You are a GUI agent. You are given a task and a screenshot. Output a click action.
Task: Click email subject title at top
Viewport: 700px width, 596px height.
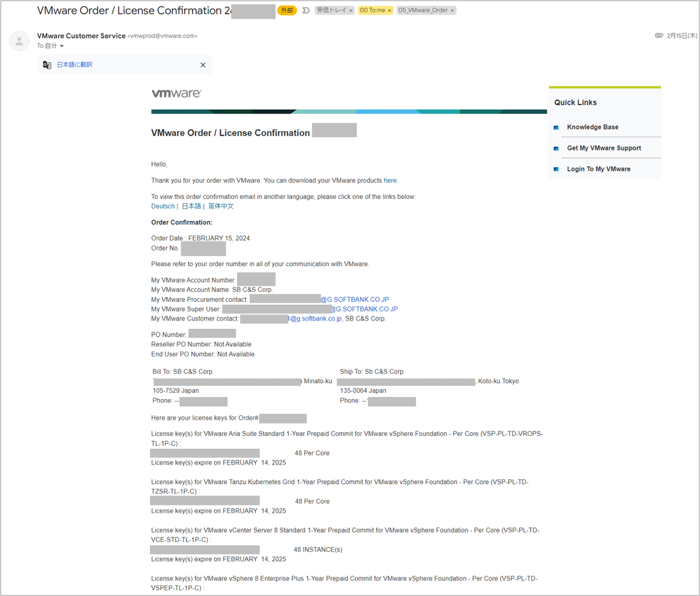point(134,10)
